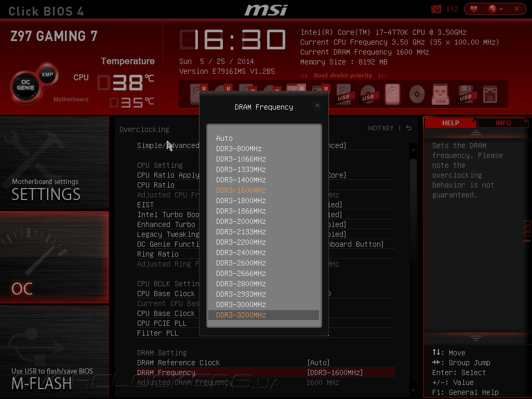Image resolution: width=532 pixels, height=399 pixels.
Task: Select the network LAN boot device
Action: click(490, 94)
